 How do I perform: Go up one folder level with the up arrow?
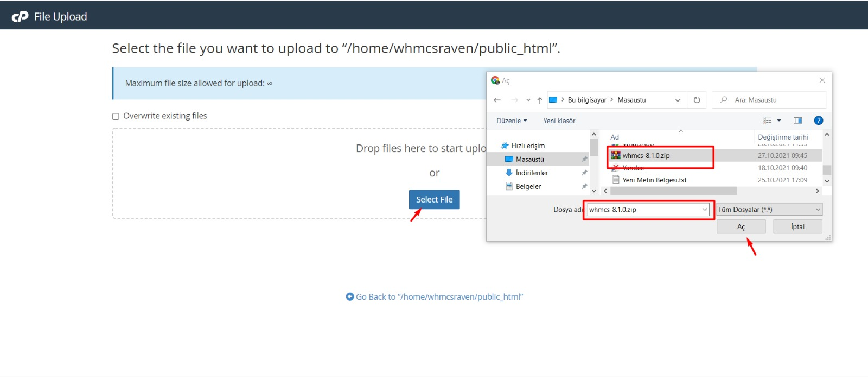click(540, 100)
